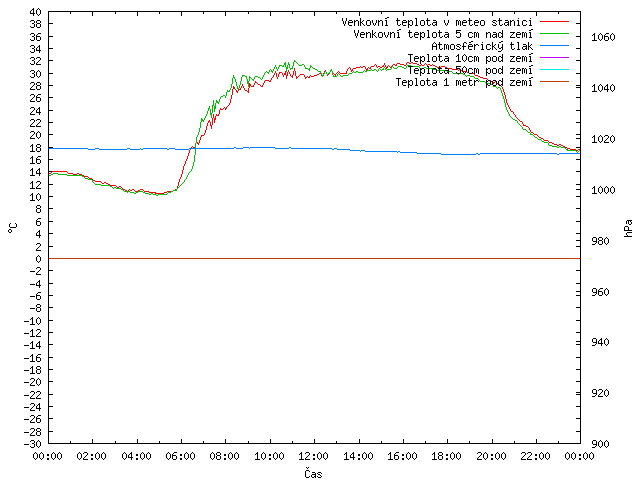
Task: Click the x-axis tick label '10:00'
Action: [269, 456]
